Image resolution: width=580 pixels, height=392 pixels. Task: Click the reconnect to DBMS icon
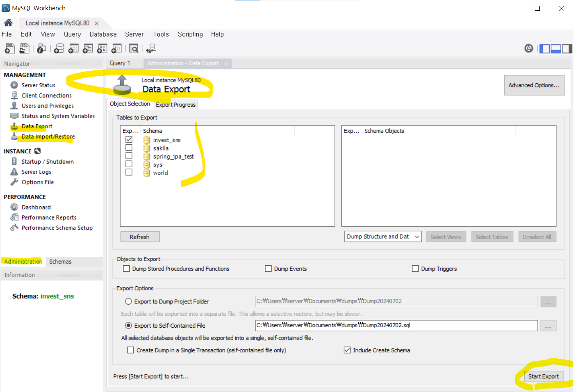pos(151,48)
